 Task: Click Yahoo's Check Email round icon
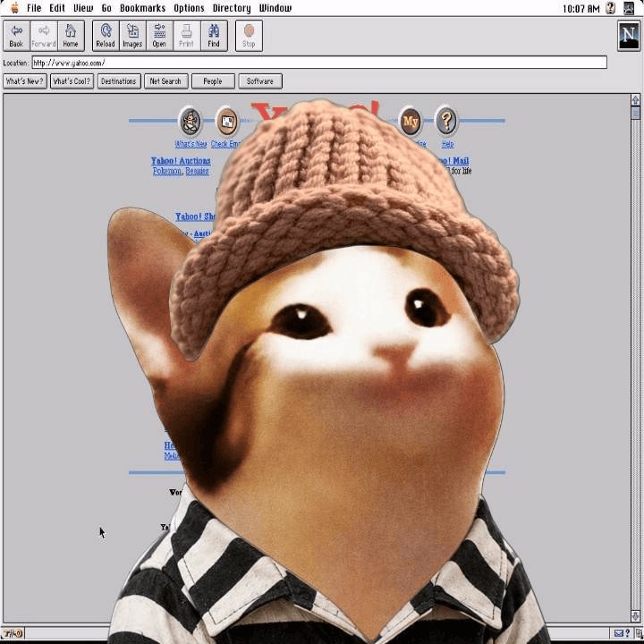pyautogui.click(x=226, y=121)
